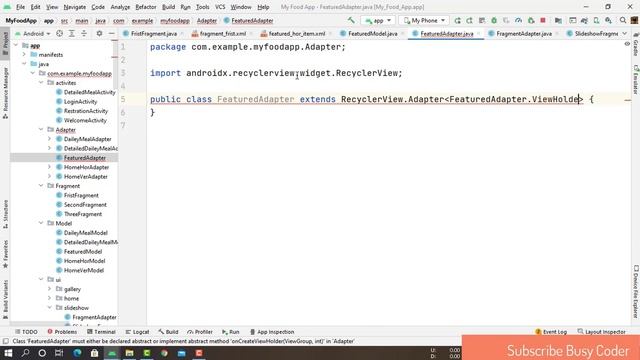Click the AVD Manager phone icon
This screenshot has height=360, width=640.
(596, 20)
